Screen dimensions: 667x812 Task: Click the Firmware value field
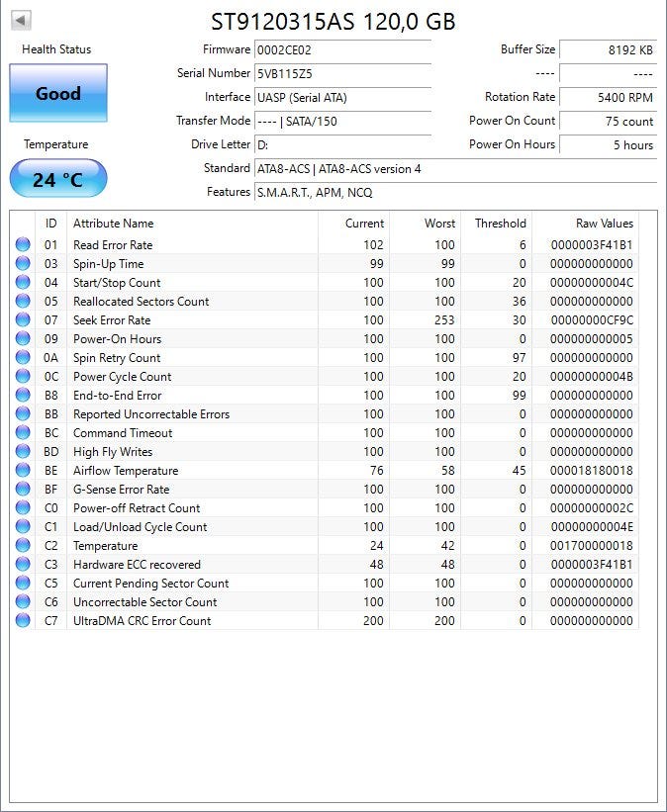342,49
